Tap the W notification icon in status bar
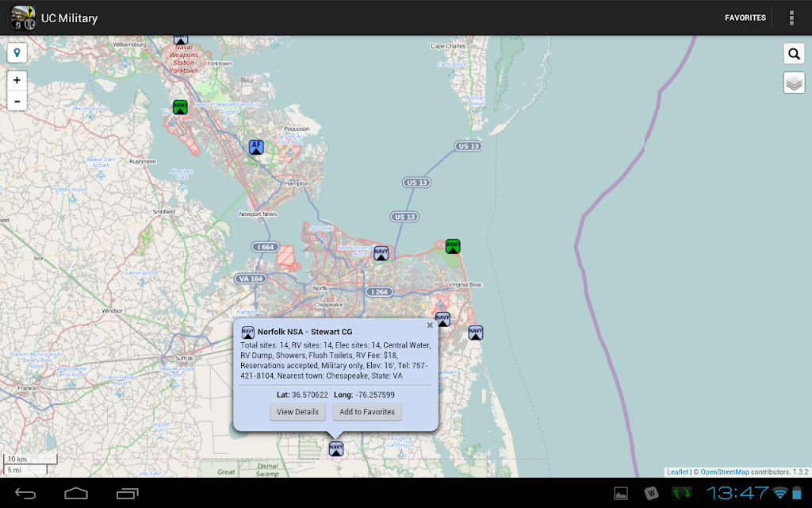Screen dimensions: 812x508 tap(651, 494)
